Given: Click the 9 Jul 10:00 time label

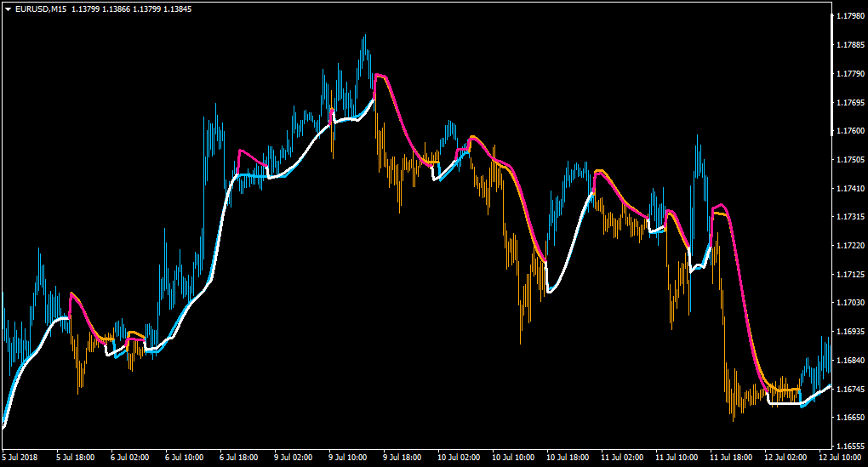Looking at the screenshot, I should 348,458.
